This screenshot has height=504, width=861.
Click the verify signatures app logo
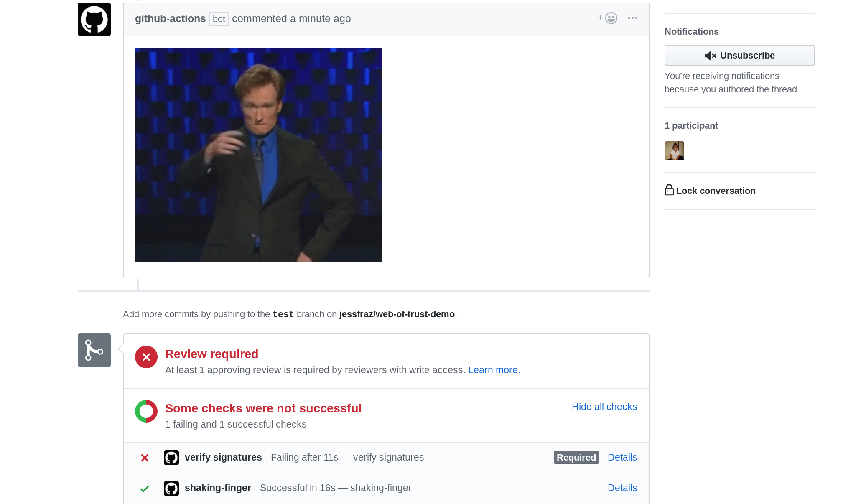click(x=171, y=458)
